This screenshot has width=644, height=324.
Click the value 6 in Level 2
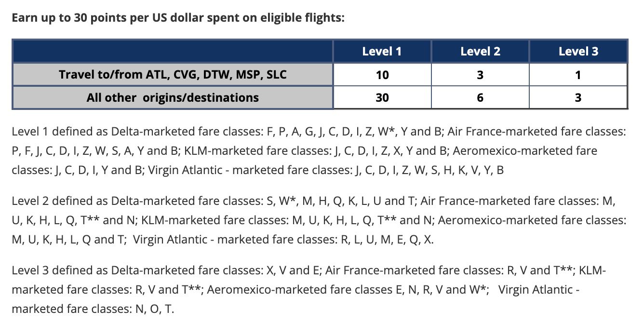coord(480,97)
